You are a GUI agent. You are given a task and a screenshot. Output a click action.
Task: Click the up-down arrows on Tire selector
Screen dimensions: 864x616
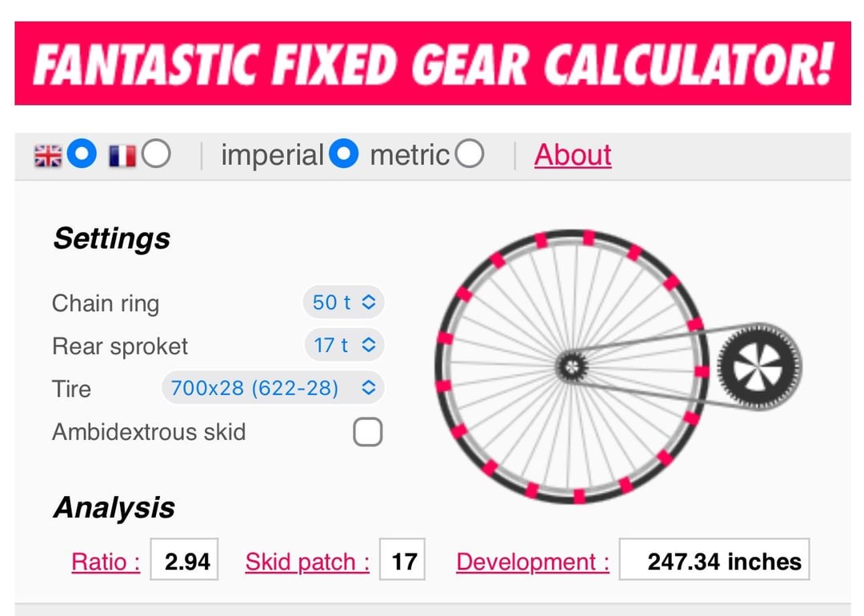pos(369,388)
